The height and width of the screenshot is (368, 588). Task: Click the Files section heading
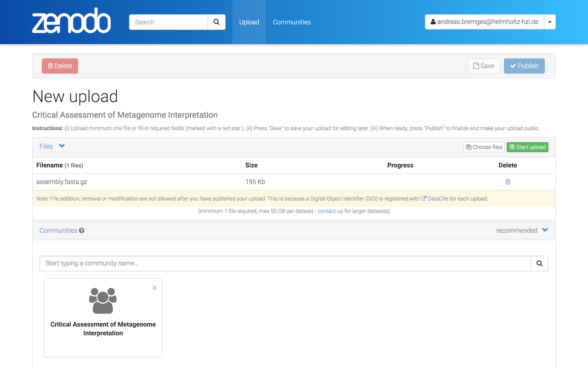[46, 146]
